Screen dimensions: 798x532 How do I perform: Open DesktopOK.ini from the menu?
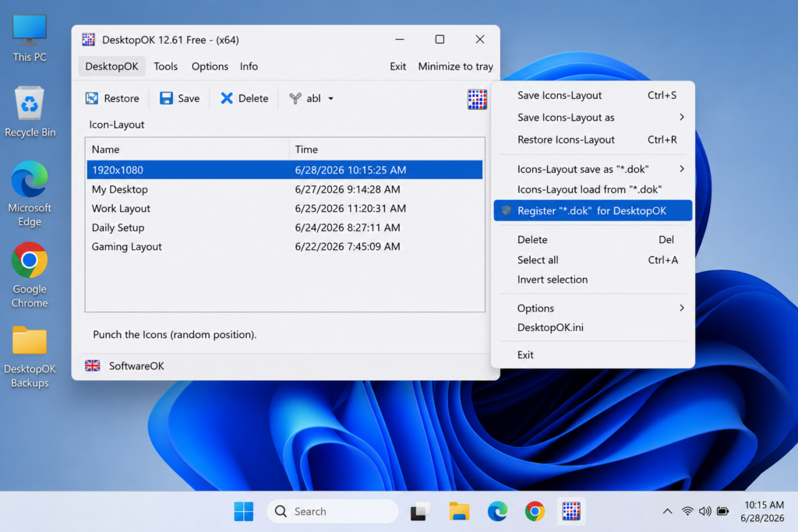tap(593, 327)
